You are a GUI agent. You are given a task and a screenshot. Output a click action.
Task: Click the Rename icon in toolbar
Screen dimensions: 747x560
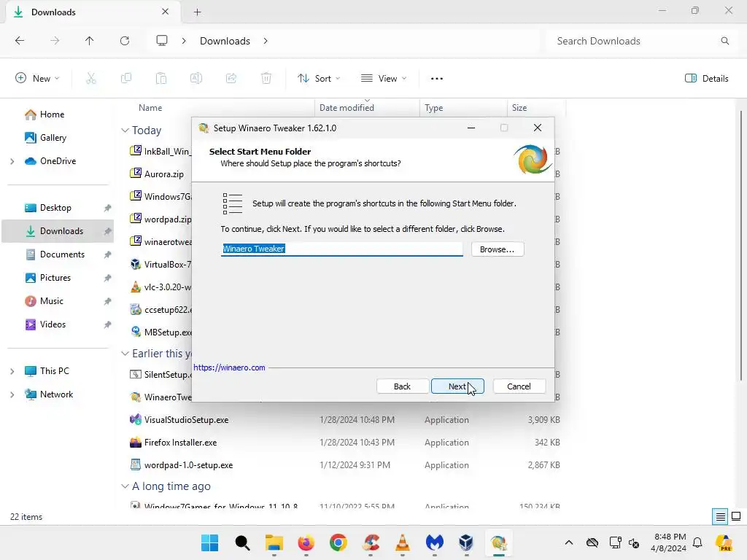coord(196,79)
